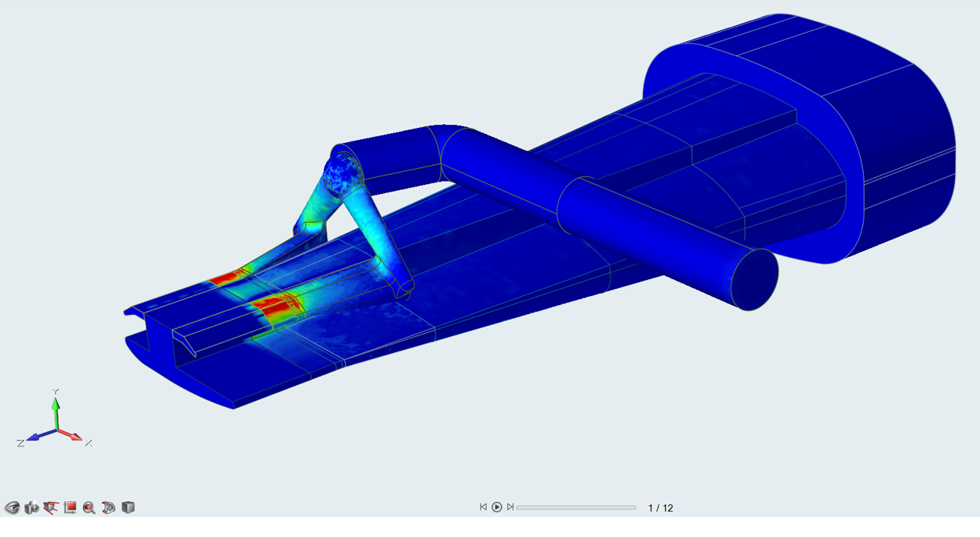Select the red plane with axes icon
Screen dimensions: 980x537
coord(70,507)
